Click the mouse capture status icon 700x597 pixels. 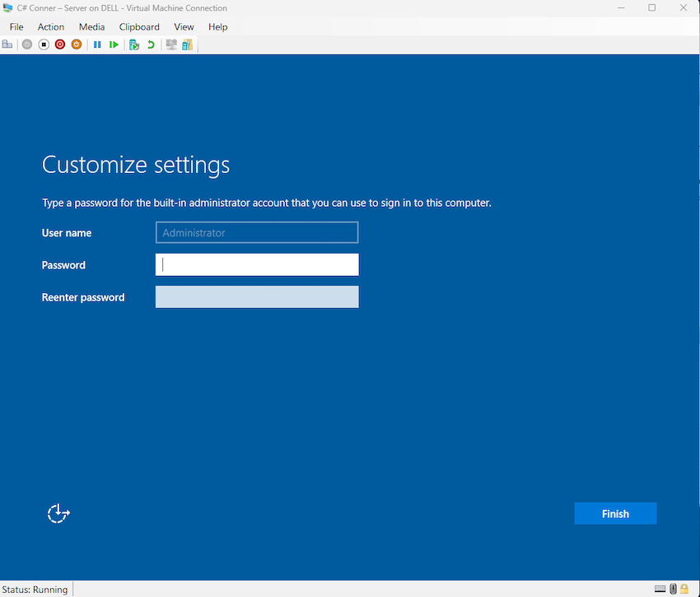pos(670,589)
